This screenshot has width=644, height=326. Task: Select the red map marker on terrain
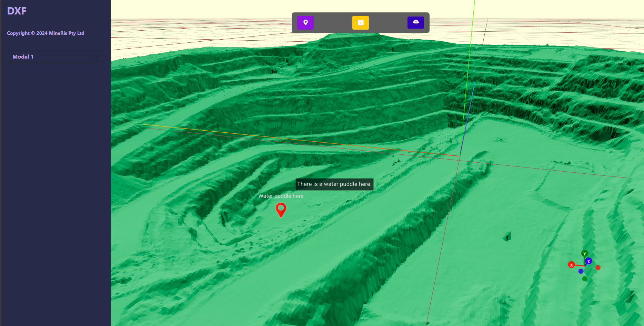pos(281,209)
